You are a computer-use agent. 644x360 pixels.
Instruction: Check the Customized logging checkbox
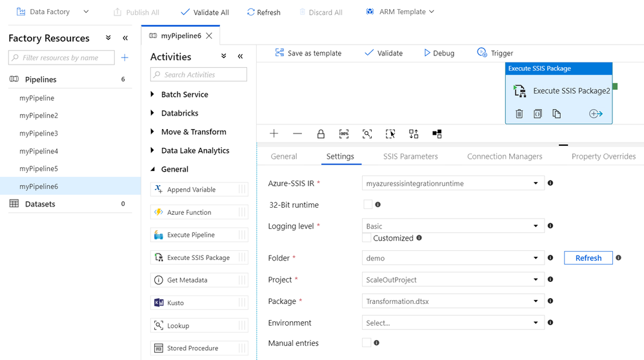(367, 238)
